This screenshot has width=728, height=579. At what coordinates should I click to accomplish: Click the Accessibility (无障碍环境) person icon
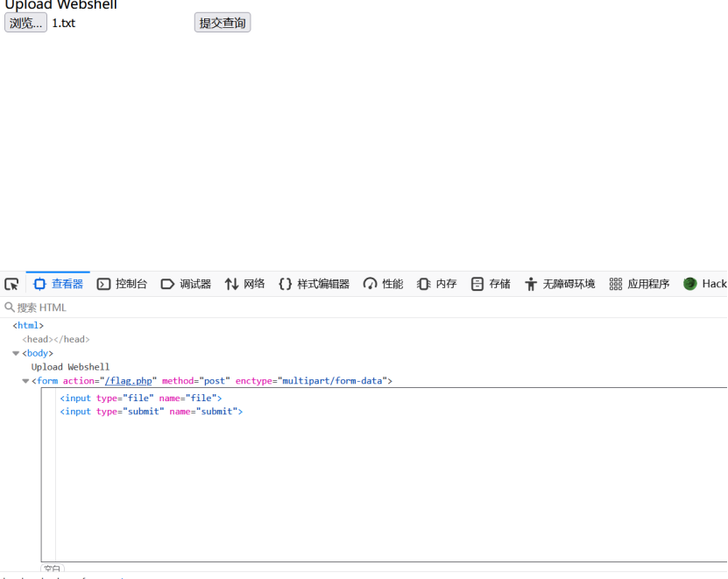pyautogui.click(x=531, y=284)
